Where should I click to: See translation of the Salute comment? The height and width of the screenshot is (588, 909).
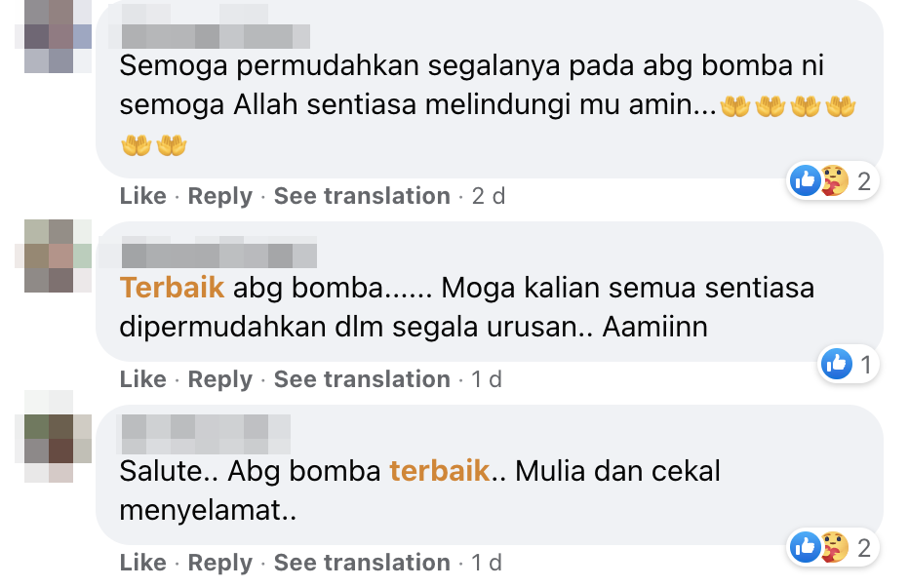(x=362, y=563)
